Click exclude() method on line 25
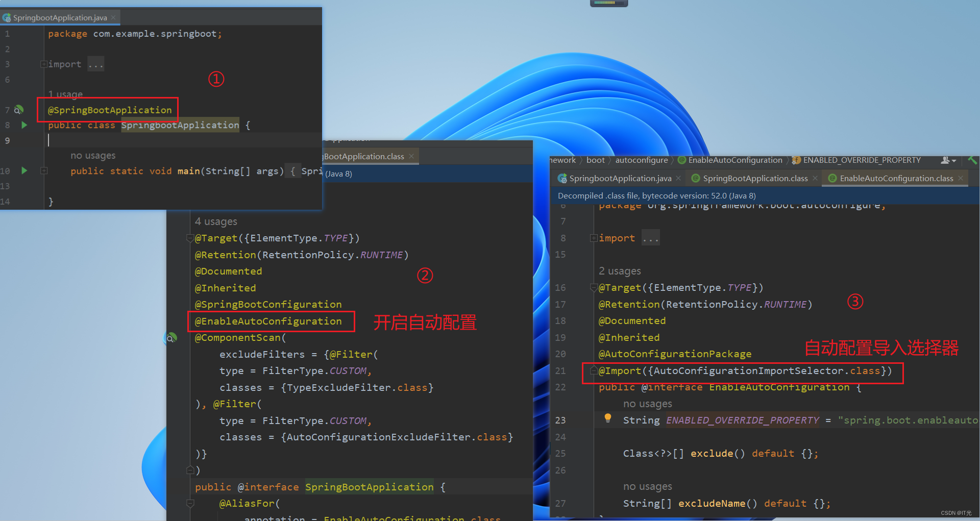This screenshot has height=521, width=980. coord(718,454)
